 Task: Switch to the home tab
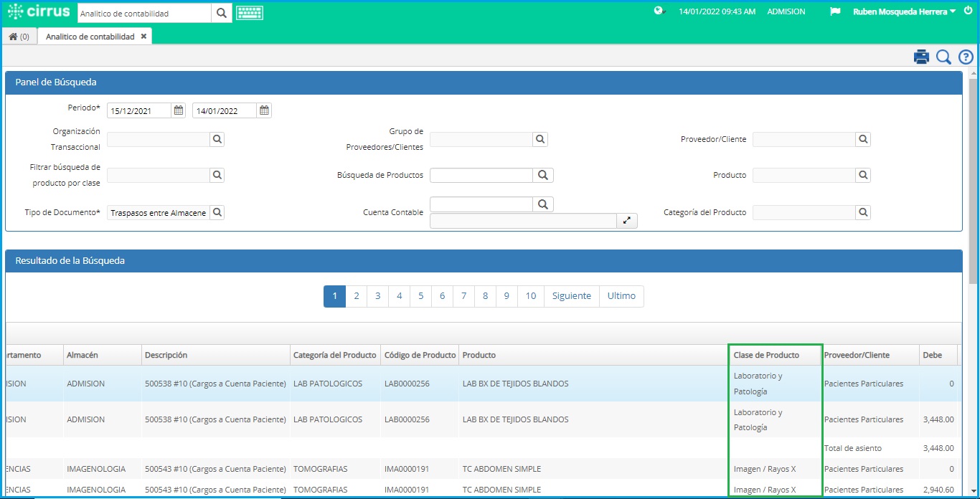pyautogui.click(x=19, y=35)
